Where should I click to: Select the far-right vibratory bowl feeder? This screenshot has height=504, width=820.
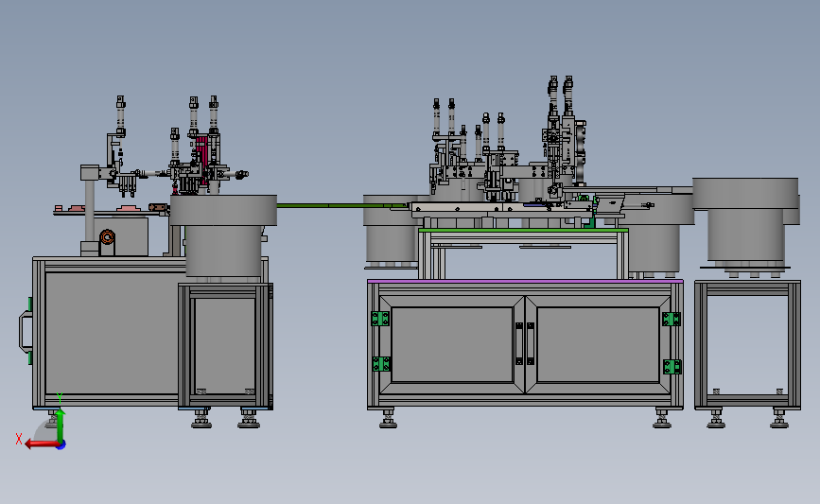click(745, 218)
